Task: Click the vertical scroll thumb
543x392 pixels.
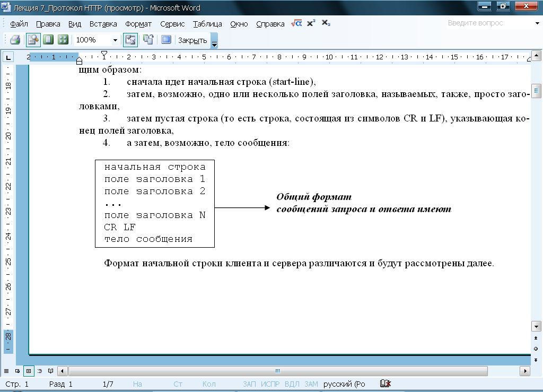Action: point(536,91)
